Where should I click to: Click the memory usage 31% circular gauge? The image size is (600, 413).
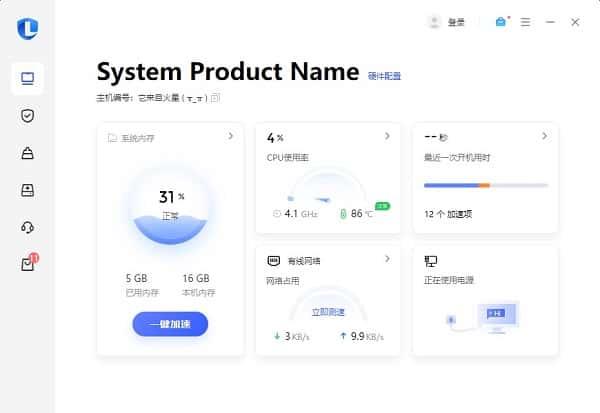(170, 205)
